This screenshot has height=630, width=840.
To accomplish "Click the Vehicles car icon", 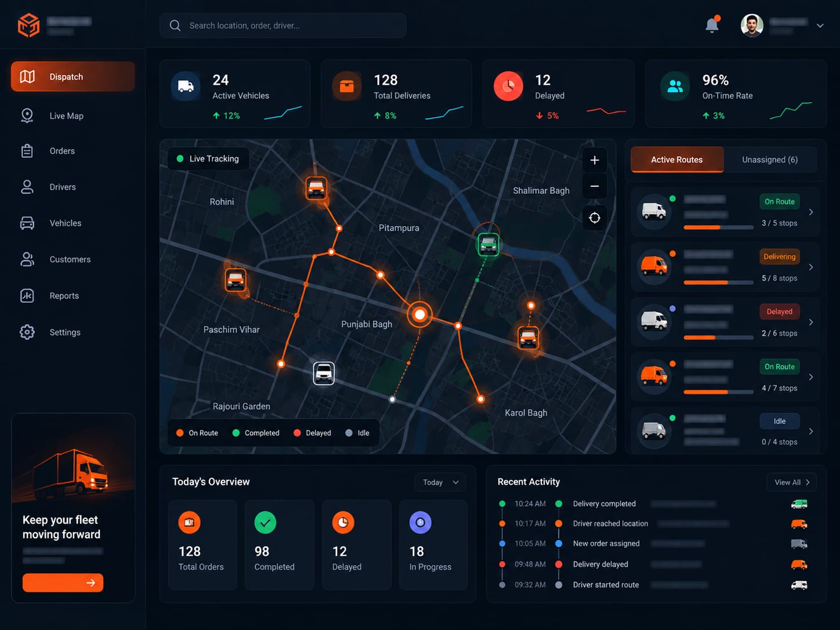I will coord(27,223).
